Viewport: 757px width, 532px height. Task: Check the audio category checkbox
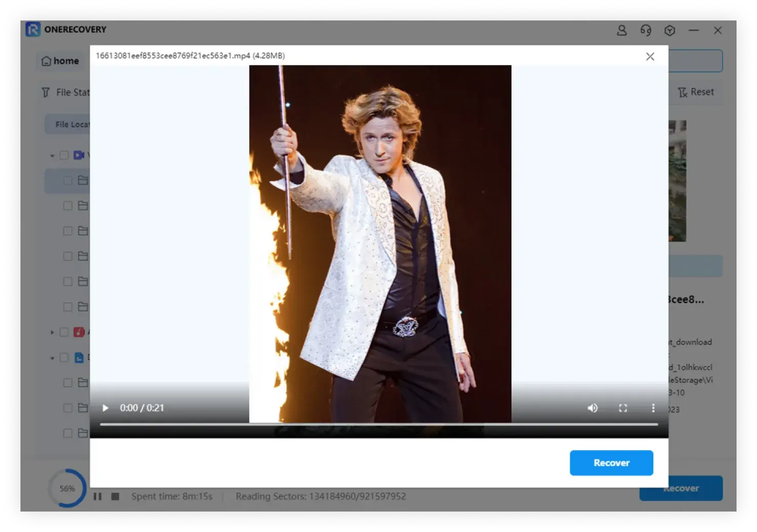[64, 332]
